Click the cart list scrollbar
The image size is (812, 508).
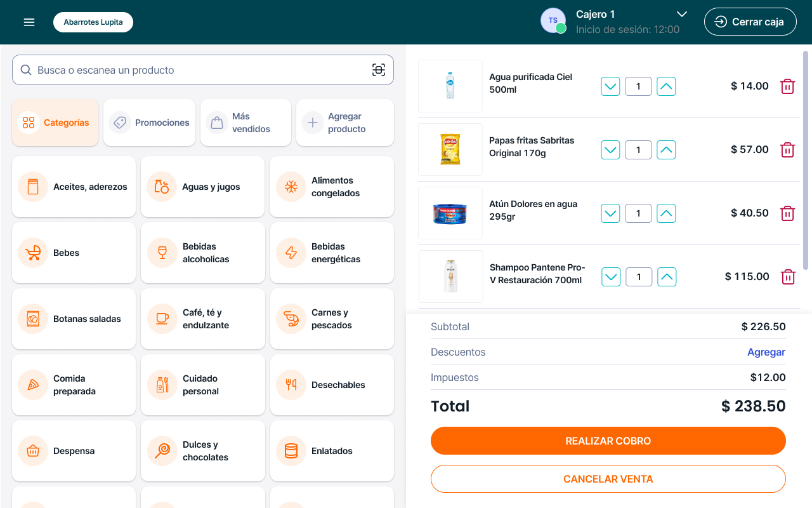(x=806, y=159)
